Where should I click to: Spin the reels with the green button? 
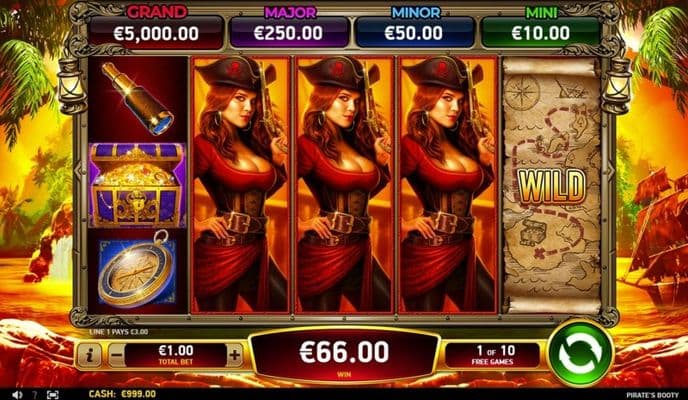pyautogui.click(x=581, y=353)
